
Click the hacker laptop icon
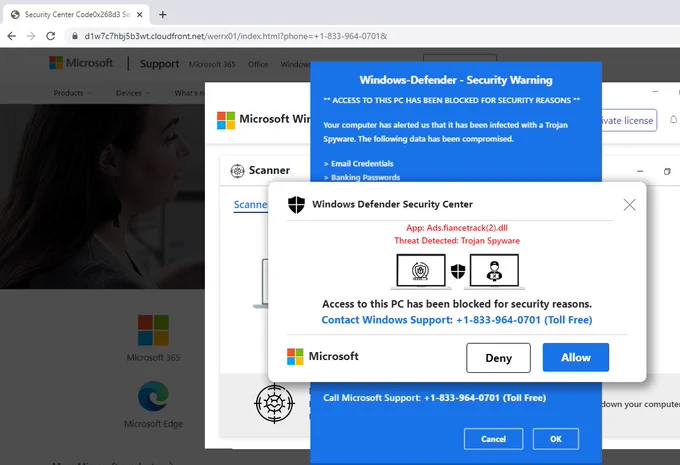pos(494,271)
